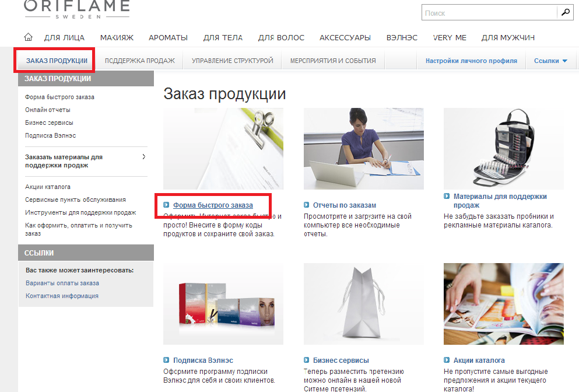Click Контактная информация link
The image size is (579, 392).
tap(62, 296)
